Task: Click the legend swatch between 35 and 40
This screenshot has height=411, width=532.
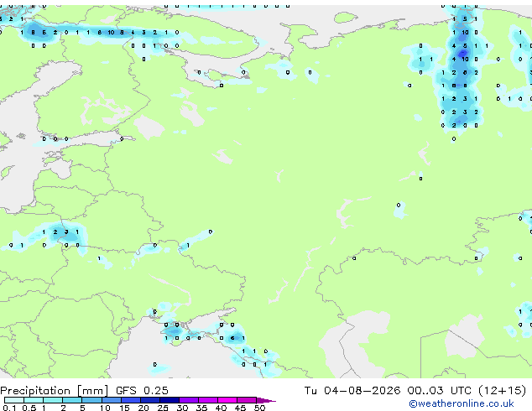Action: click(x=208, y=400)
